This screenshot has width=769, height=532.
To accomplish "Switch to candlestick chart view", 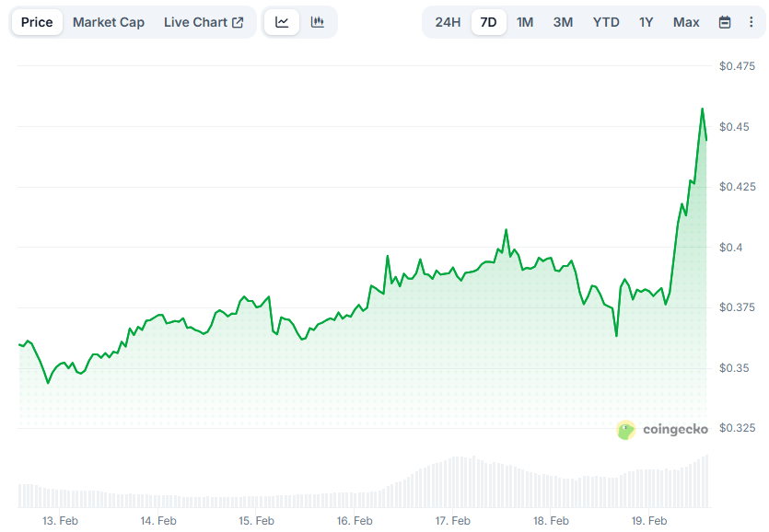I will pyautogui.click(x=318, y=21).
